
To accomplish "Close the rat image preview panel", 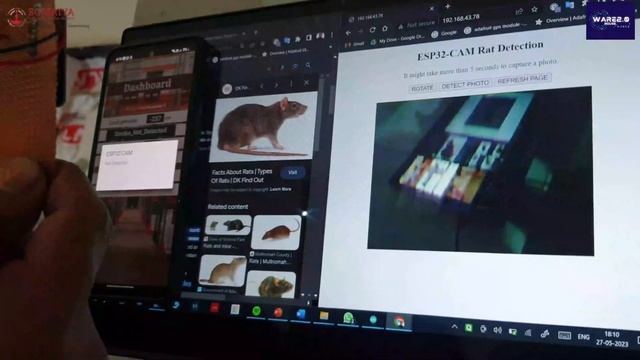I will (x=307, y=83).
